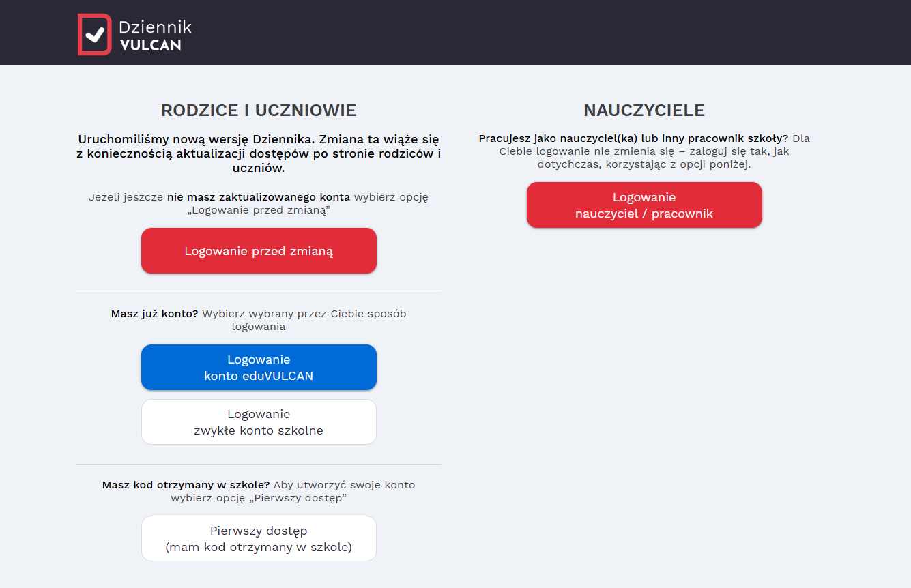Click the bold Masz już konto? text
The image size is (911, 588).
(155, 314)
